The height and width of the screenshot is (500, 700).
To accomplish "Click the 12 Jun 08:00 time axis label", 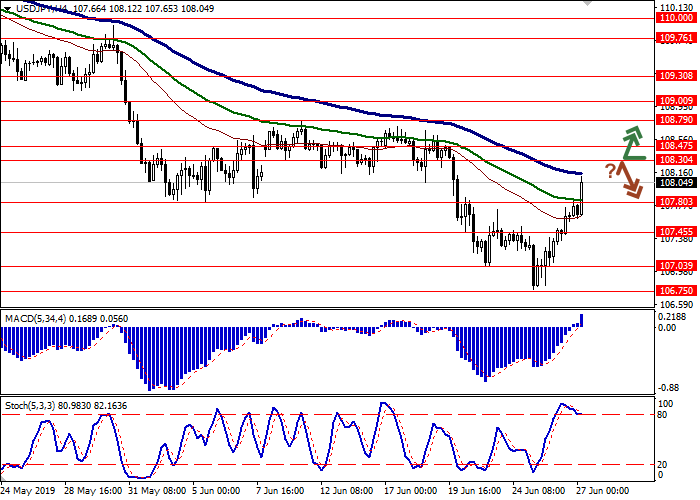I will point(346,491).
